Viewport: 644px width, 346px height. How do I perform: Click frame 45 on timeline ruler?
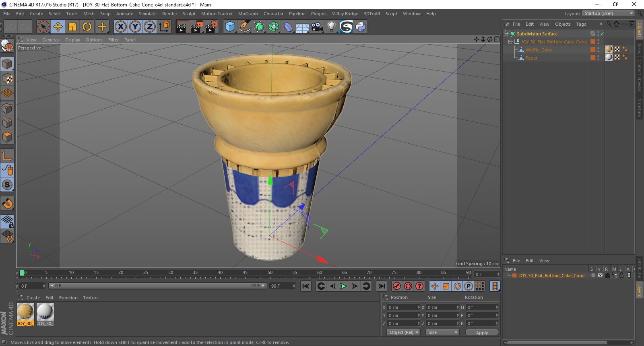click(x=245, y=273)
